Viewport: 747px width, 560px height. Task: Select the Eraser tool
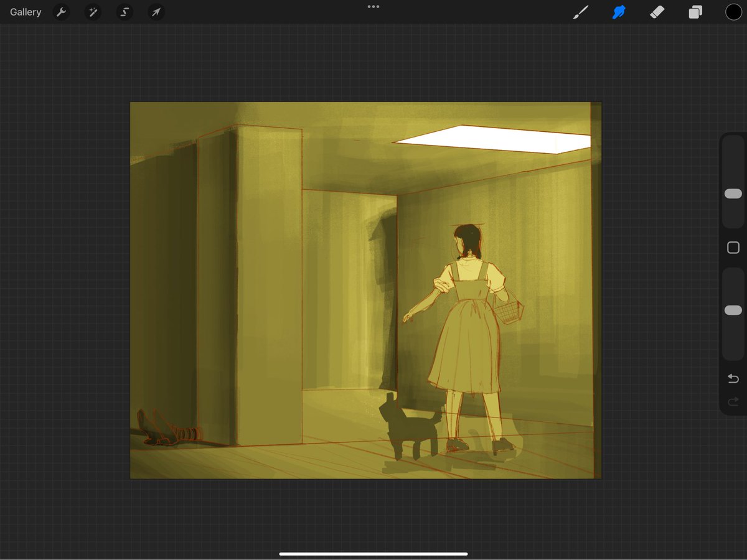click(x=657, y=12)
